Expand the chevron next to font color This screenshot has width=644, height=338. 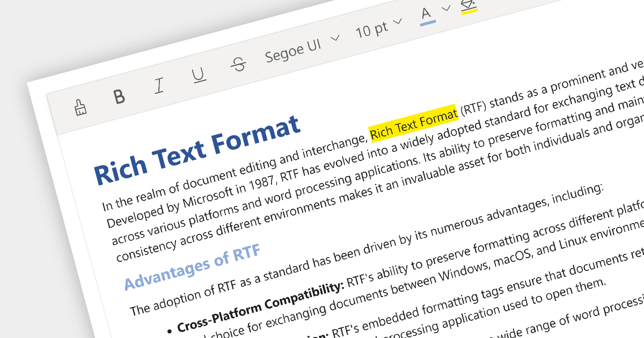click(x=445, y=9)
